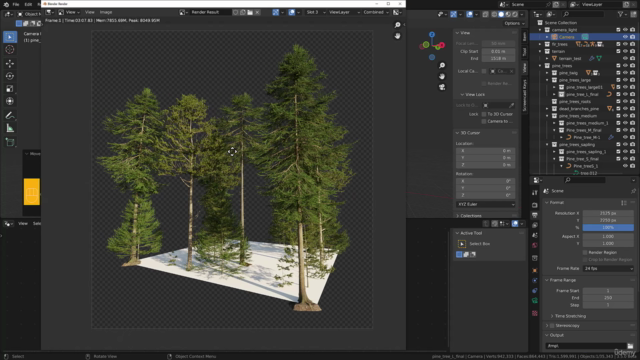The image size is (640, 360).
Task: Exclude camera_light collection from view layer
Action: (618, 30)
